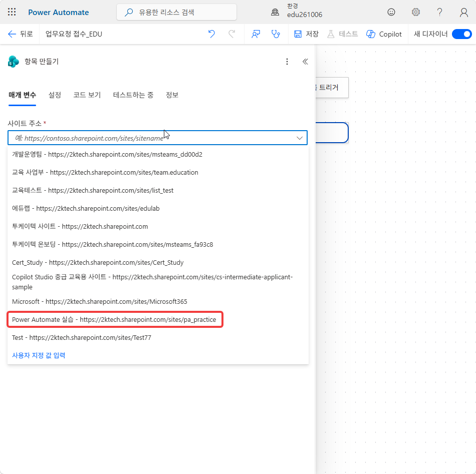Click the flow name 업무요청 접수_EDU
Screen dimensions: 476x474
pos(74,34)
